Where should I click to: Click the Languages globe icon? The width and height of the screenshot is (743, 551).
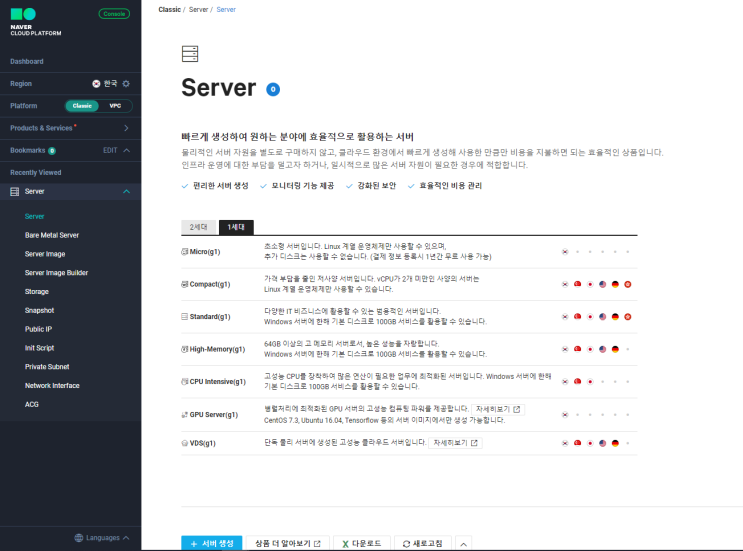click(x=79, y=538)
